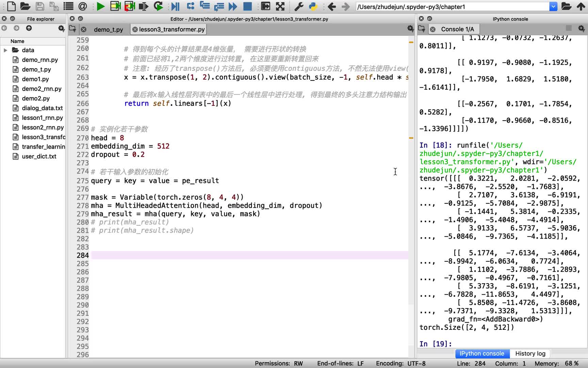This screenshot has height=368, width=588.
Task: Undock the File explorer pane
Action: click(x=12, y=18)
